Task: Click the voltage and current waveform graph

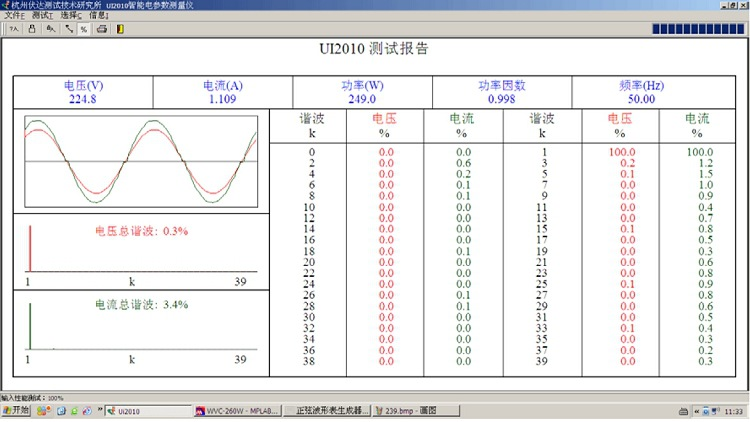Action: click(140, 160)
